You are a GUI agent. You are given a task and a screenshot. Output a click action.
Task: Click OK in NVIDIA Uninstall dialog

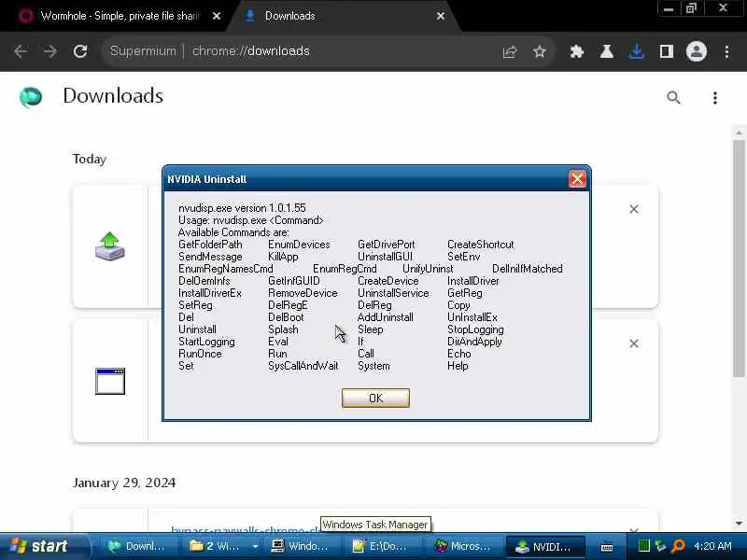375,398
